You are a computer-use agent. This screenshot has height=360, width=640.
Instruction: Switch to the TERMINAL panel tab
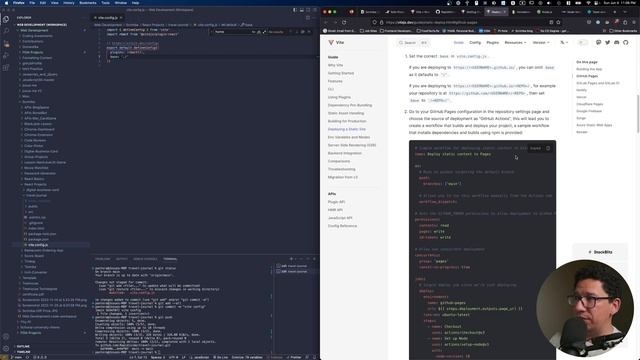pos(170,259)
